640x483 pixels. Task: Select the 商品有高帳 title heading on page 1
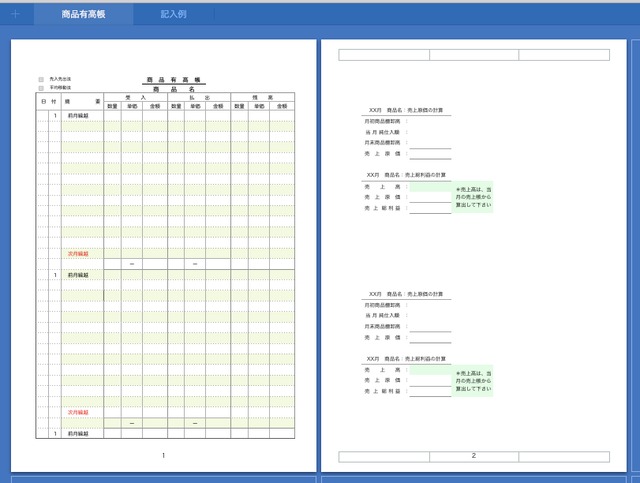[174, 80]
